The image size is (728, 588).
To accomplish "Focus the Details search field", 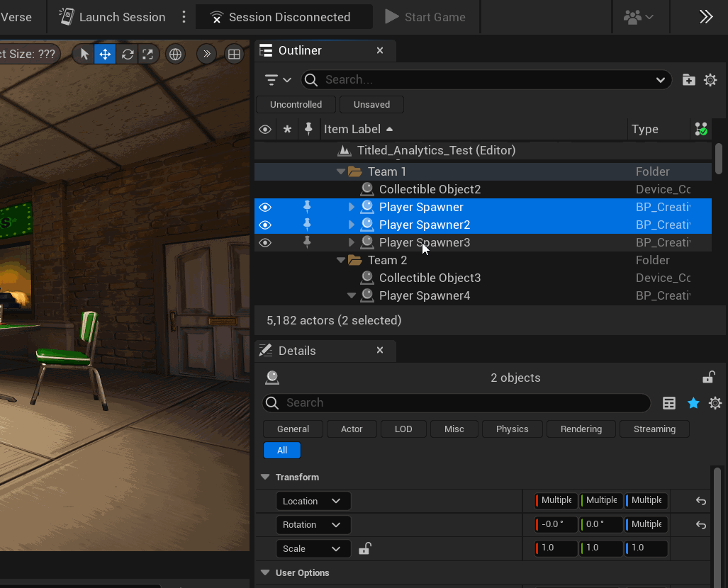I will click(457, 403).
